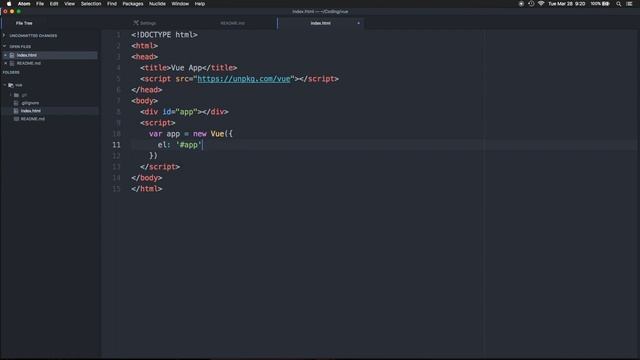Click the Folders section header

tap(11, 72)
